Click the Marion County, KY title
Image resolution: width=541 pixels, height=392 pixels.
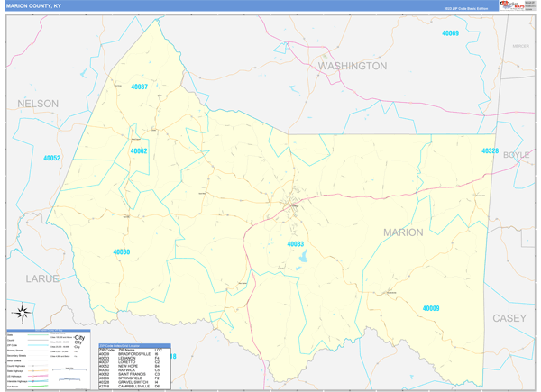click(x=36, y=5)
